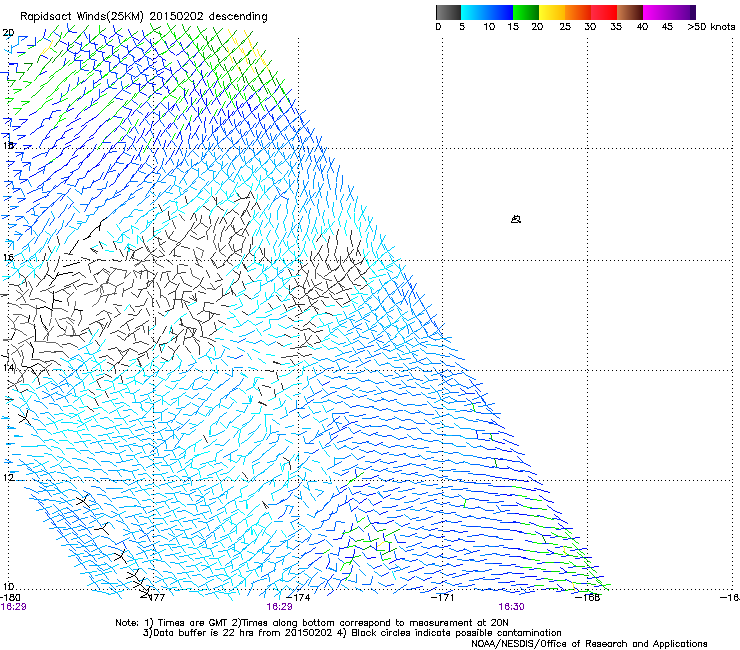The width and height of the screenshot is (740, 650).
Task: Click the 'Rapidscat Winds(25KM) 20150202 descending' title
Action: tap(143, 17)
